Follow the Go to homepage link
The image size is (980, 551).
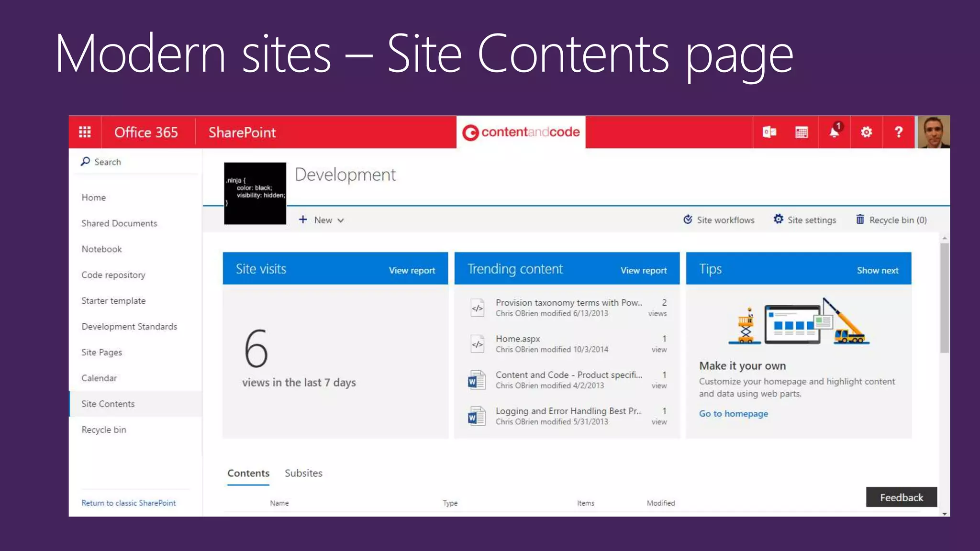pyautogui.click(x=733, y=414)
